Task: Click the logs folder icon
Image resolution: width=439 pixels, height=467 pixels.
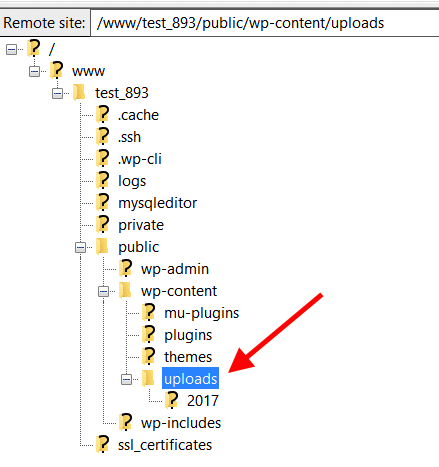Action: coord(103,180)
